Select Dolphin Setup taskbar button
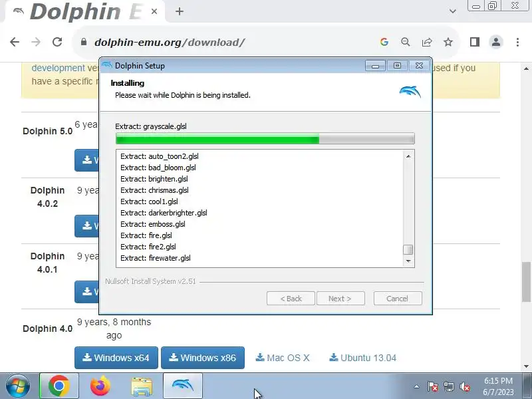The height and width of the screenshot is (399, 532). pyautogui.click(x=183, y=386)
